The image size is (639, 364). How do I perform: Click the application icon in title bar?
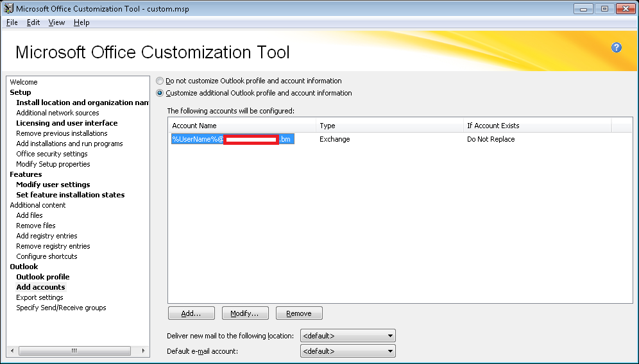pyautogui.click(x=8, y=9)
